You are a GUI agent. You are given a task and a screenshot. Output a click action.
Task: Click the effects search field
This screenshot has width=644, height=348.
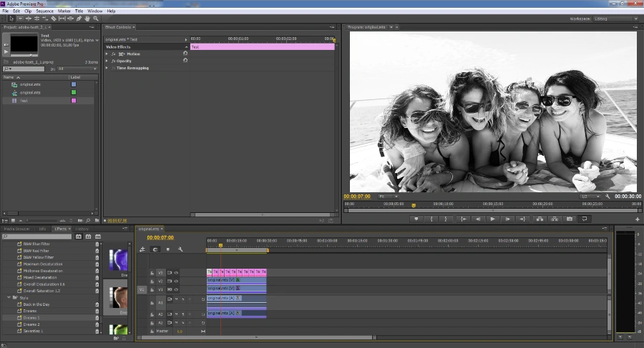click(37, 237)
